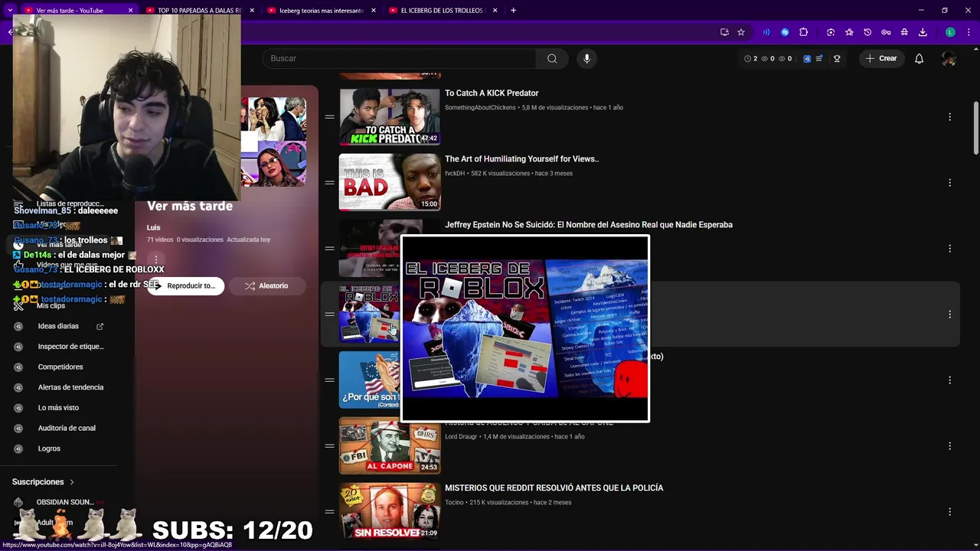Open Chrome three-dot menu
The width and height of the screenshot is (980, 551).
point(969,32)
